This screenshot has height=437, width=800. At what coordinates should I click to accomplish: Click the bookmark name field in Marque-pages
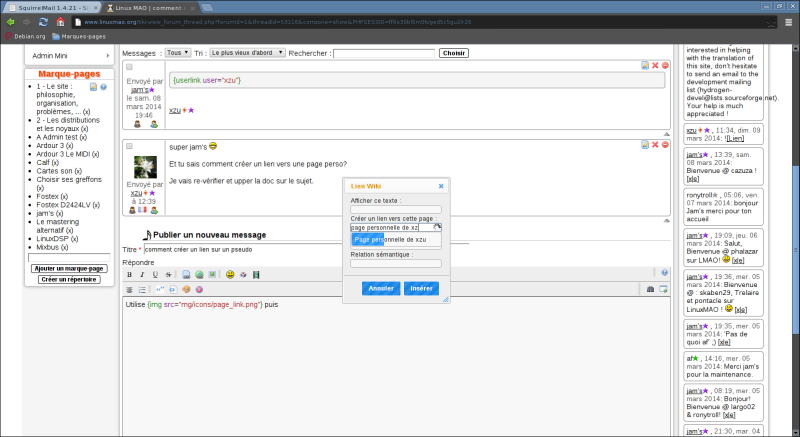pos(69,258)
